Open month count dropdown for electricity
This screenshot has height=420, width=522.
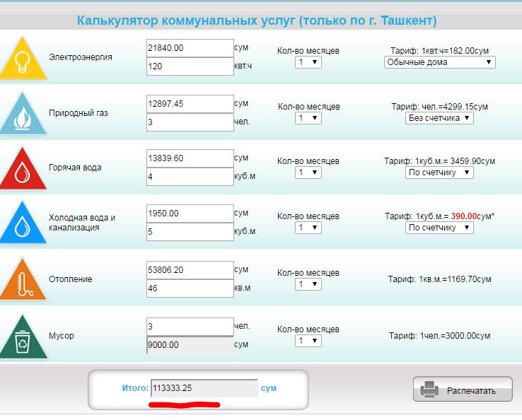(x=308, y=62)
